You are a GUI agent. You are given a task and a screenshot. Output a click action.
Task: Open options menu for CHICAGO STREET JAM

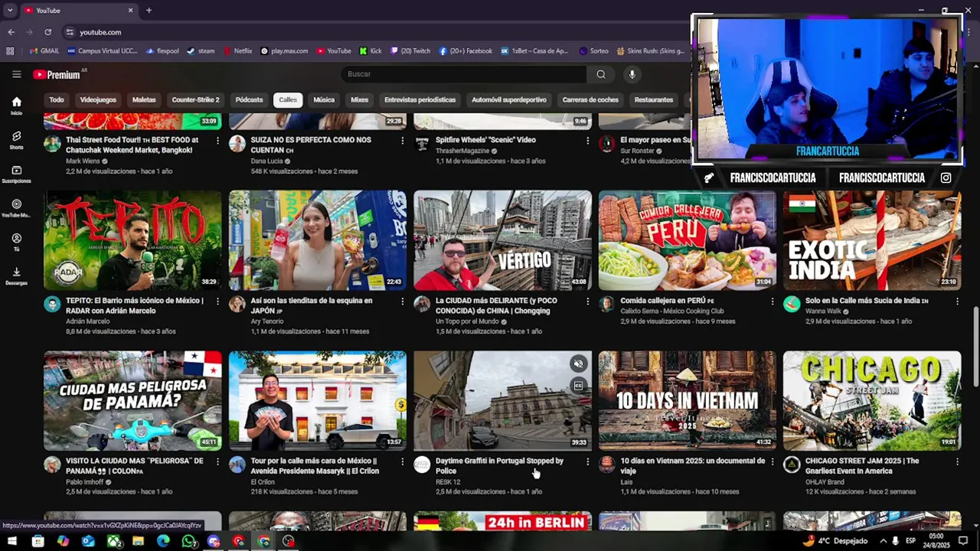957,461
